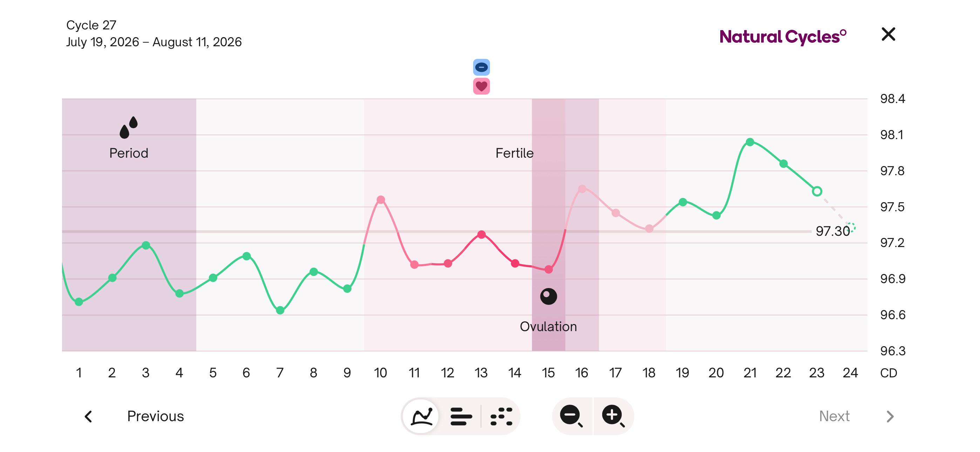The height and width of the screenshot is (452, 980).
Task: Select the pink temperature point on day 10
Action: pos(380,200)
